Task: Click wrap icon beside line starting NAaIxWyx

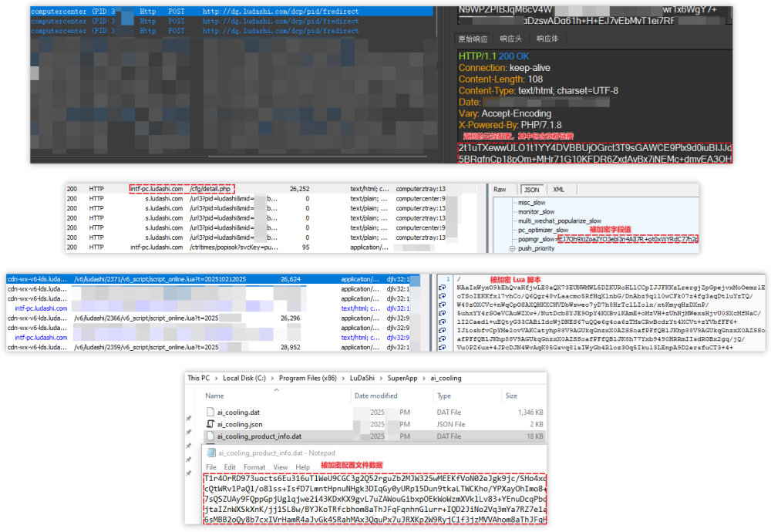Action: point(442,288)
